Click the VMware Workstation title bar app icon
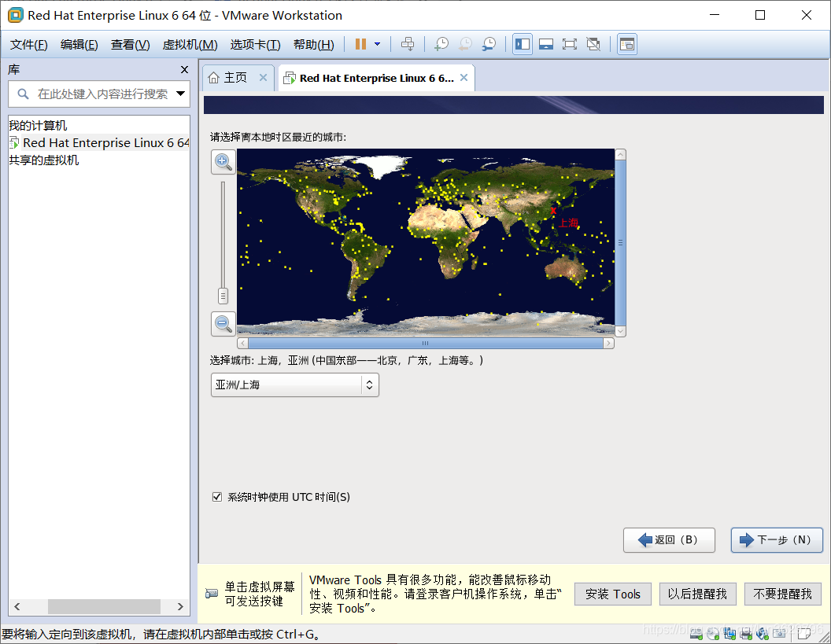This screenshot has height=644, width=831. click(16, 16)
